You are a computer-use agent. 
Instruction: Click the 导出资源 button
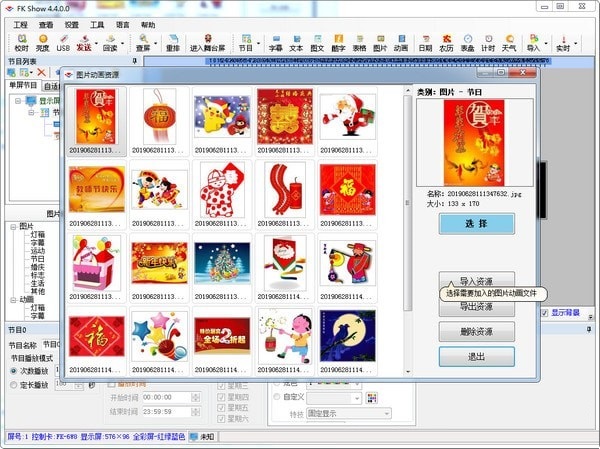tap(476, 307)
